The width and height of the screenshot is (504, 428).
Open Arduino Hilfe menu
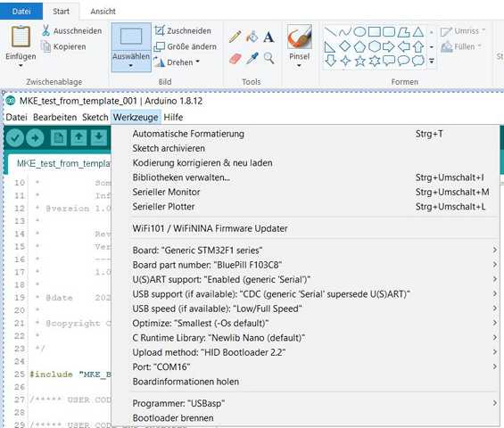click(173, 118)
